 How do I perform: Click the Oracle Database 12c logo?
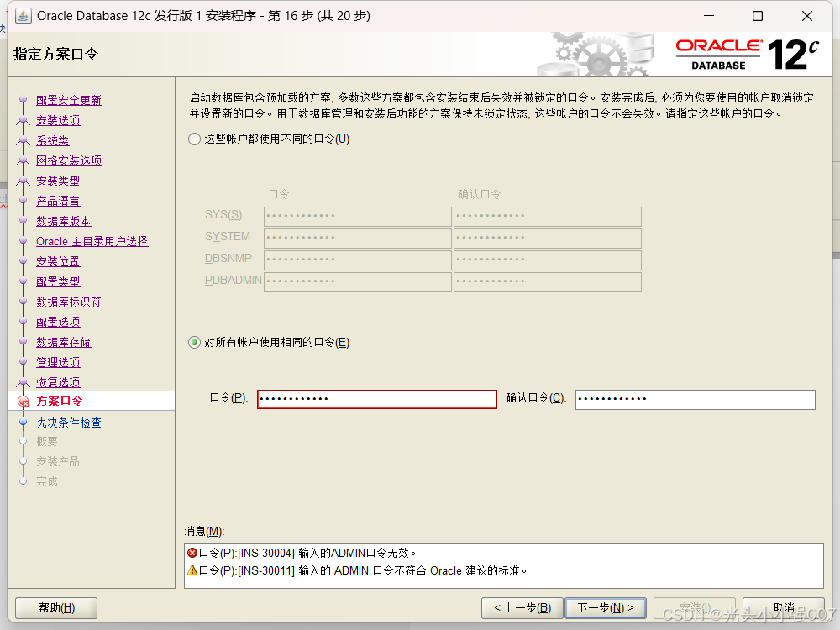[x=747, y=54]
